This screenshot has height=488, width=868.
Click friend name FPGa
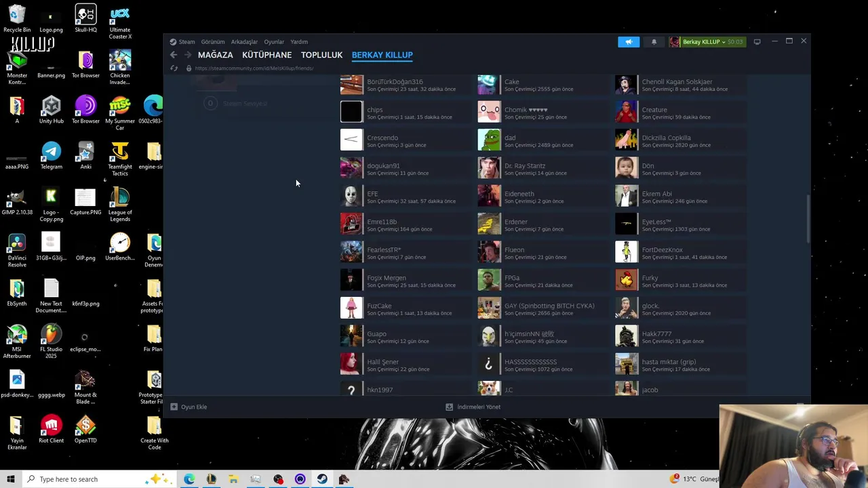click(512, 278)
